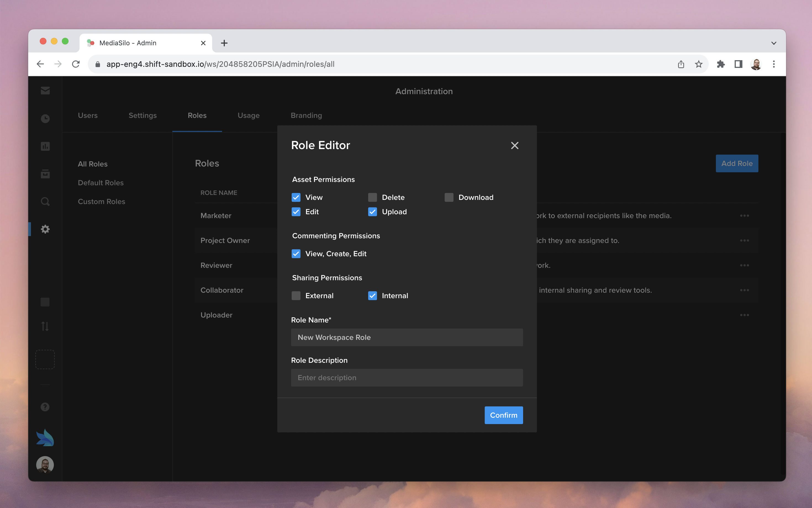Uncheck the Edit asset permission

click(x=296, y=212)
